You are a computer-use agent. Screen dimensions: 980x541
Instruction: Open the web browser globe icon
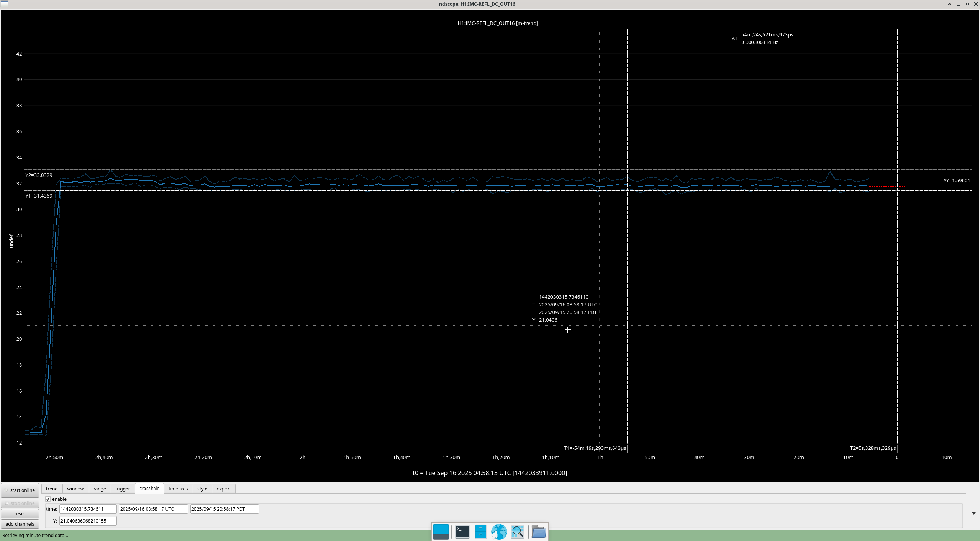coord(499,532)
